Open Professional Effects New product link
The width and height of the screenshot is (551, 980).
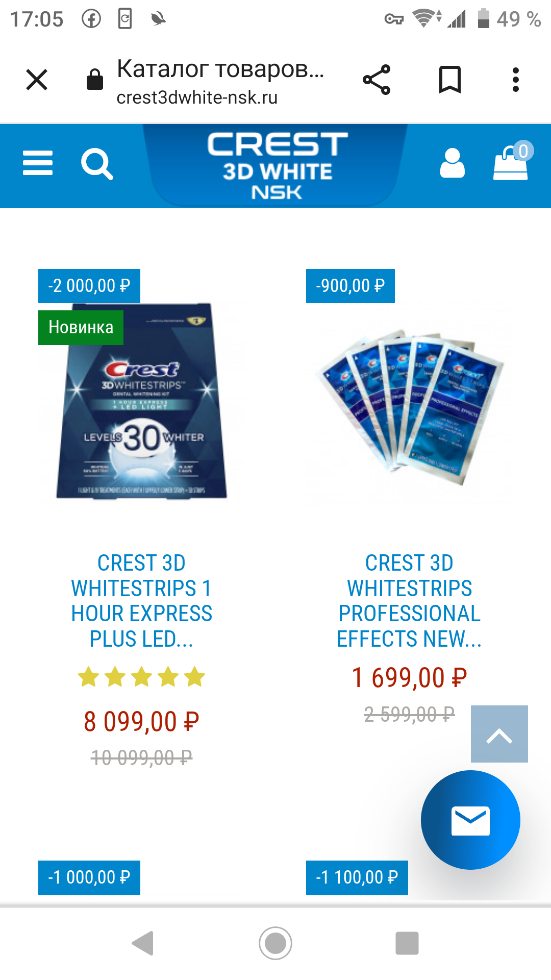409,601
